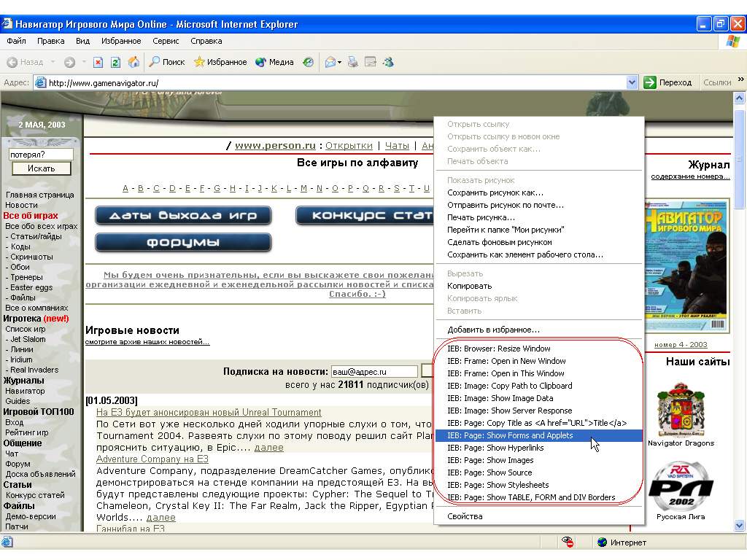
Task: Open the Вид menu
Action: tap(82, 41)
